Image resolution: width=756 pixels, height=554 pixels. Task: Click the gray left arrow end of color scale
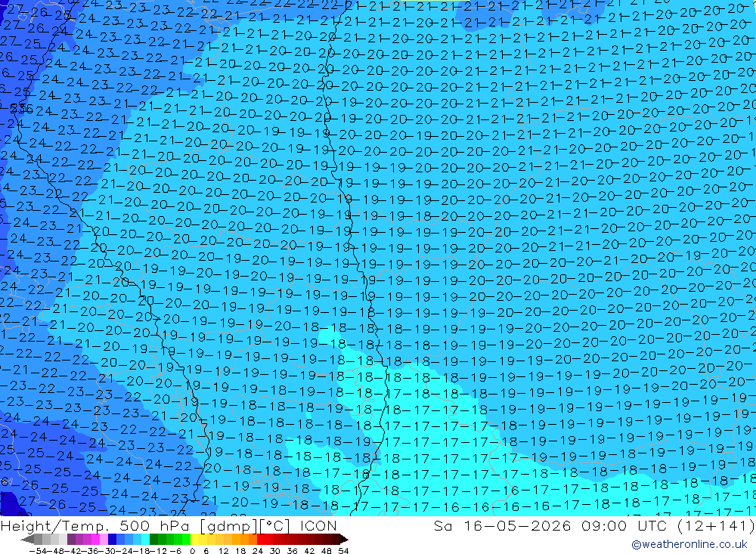pos(27,540)
